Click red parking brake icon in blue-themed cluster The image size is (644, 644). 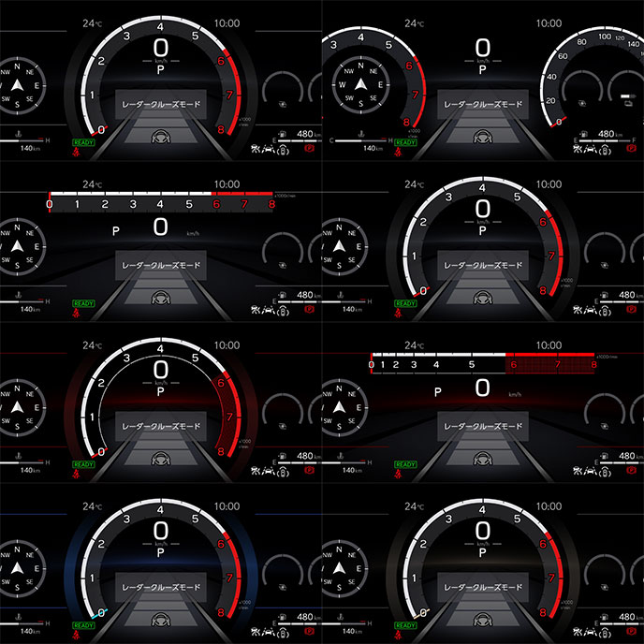[x=309, y=631]
